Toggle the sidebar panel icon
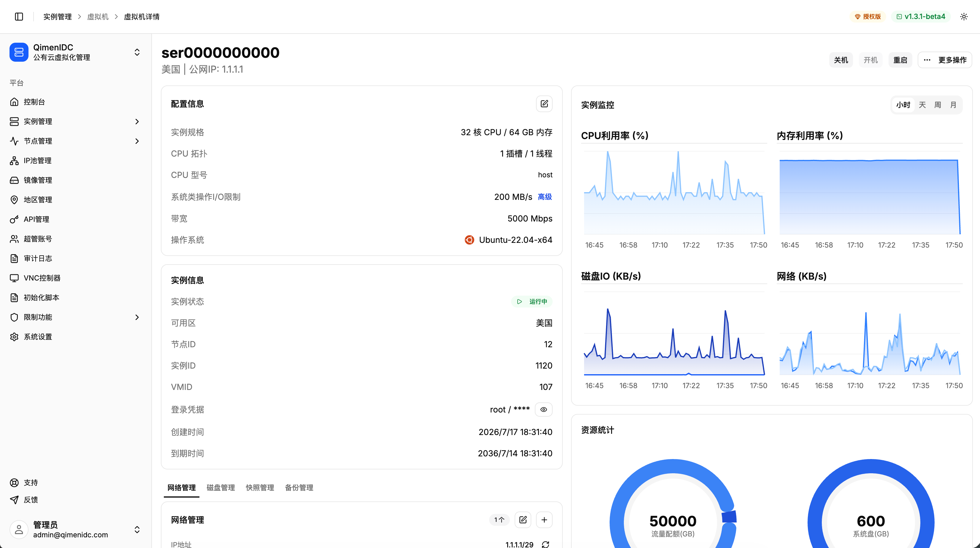 [19, 16]
